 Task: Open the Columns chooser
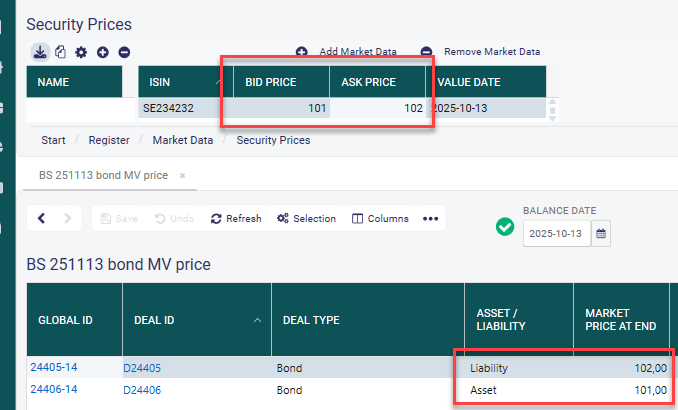pyautogui.click(x=380, y=218)
